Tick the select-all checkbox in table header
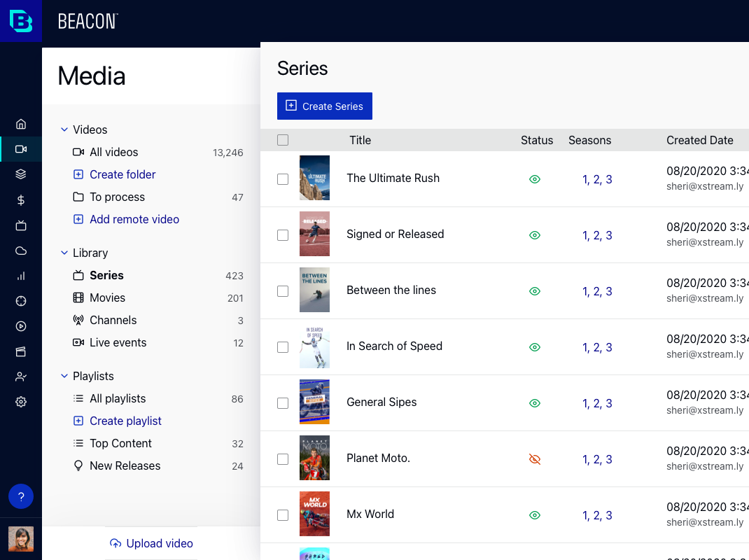Screen dimensions: 749x560 point(283,140)
